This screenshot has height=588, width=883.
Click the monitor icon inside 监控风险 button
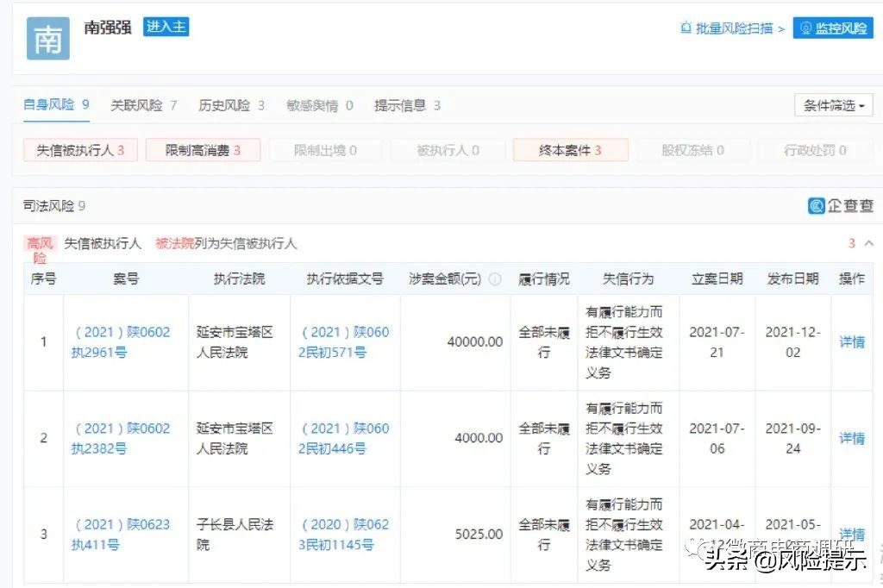point(805,28)
